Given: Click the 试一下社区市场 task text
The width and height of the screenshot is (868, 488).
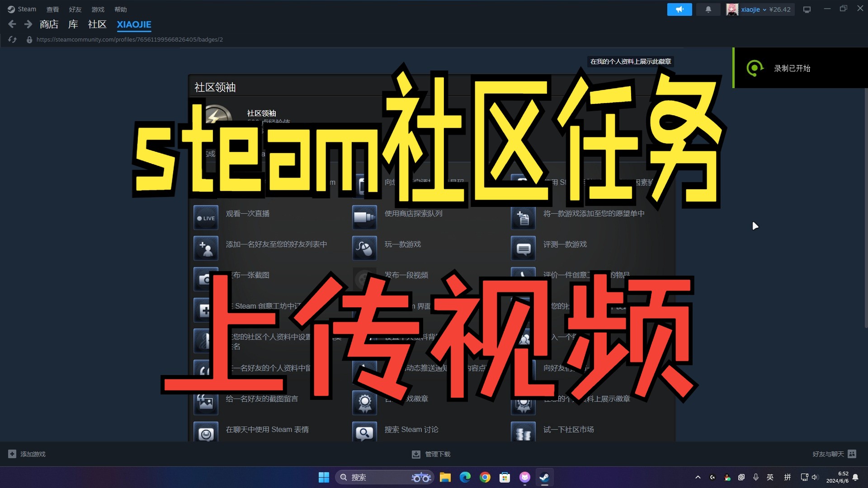Looking at the screenshot, I should click(569, 430).
